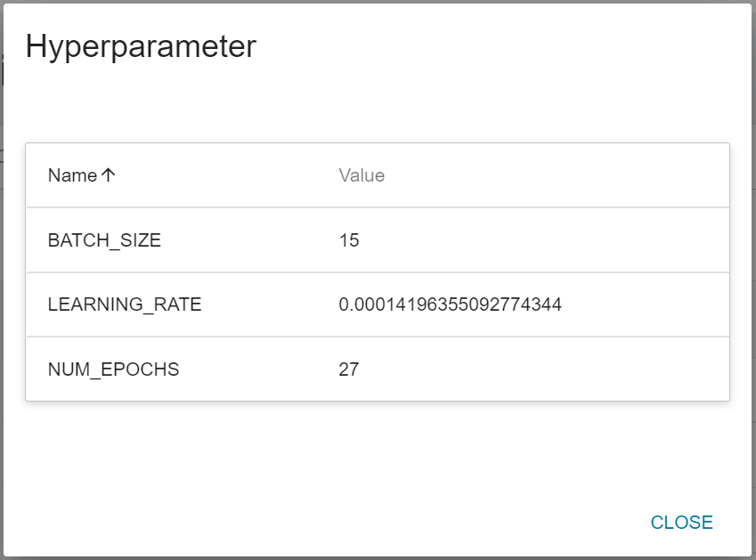756x560 pixels.
Task: Click header gap between Name and Value
Action: click(x=223, y=175)
